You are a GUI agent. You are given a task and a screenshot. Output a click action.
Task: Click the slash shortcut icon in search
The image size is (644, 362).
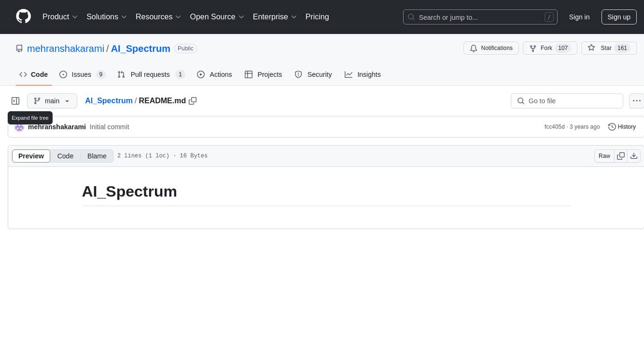point(549,17)
